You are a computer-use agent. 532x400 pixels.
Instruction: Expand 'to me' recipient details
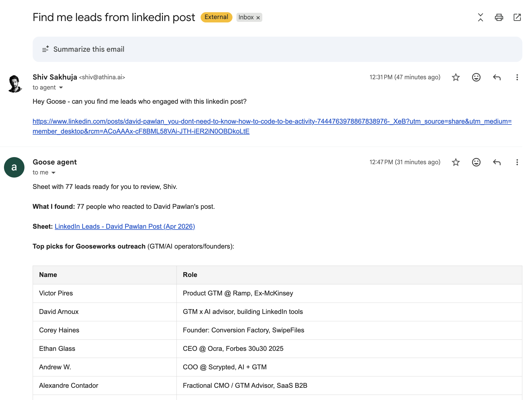(x=53, y=173)
